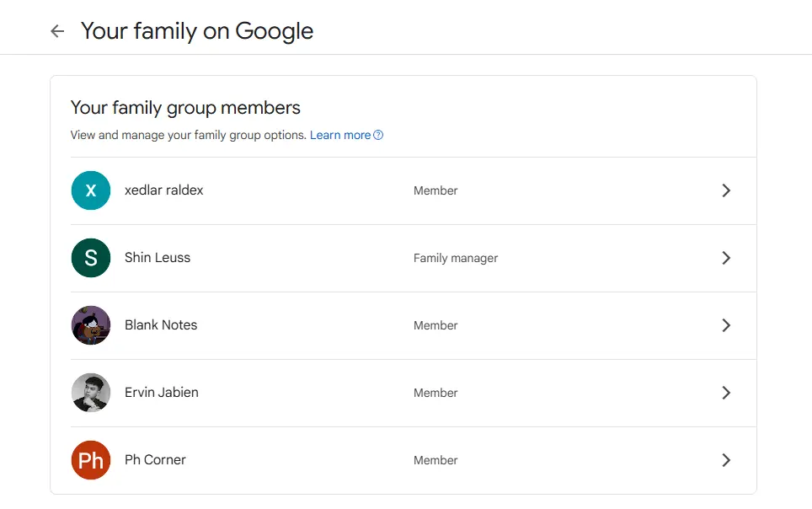Open the Learn more link
The height and width of the screenshot is (509, 812).
[x=340, y=136]
